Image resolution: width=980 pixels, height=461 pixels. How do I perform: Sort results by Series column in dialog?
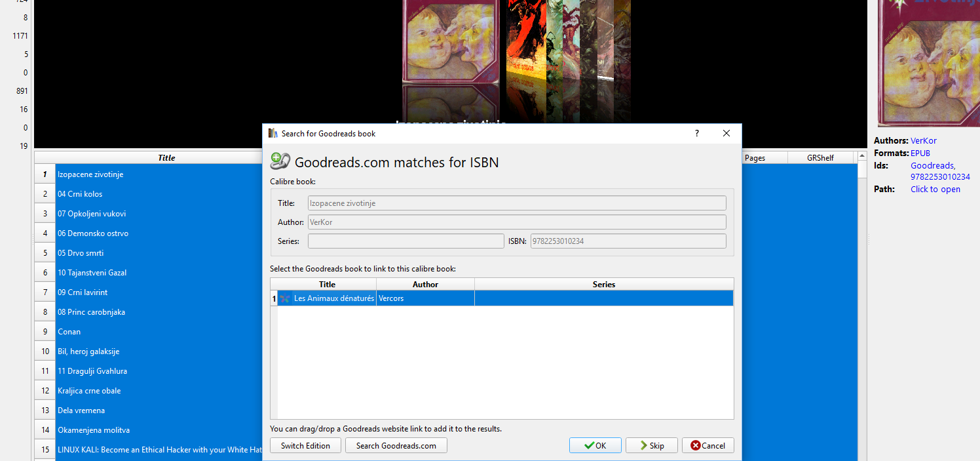point(603,284)
